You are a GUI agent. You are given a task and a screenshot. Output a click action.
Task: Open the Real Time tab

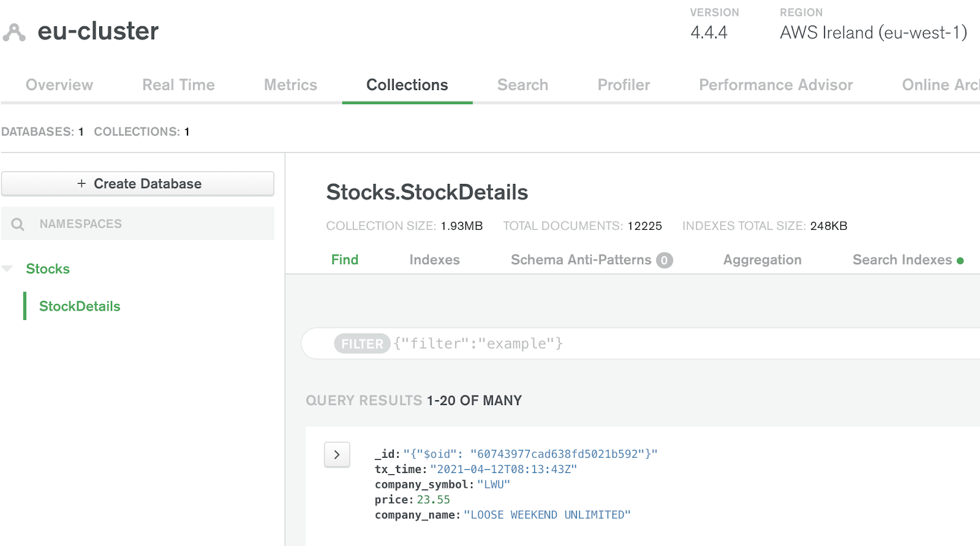coord(178,85)
